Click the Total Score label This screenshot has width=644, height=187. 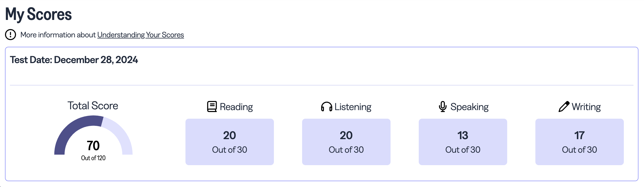93,106
